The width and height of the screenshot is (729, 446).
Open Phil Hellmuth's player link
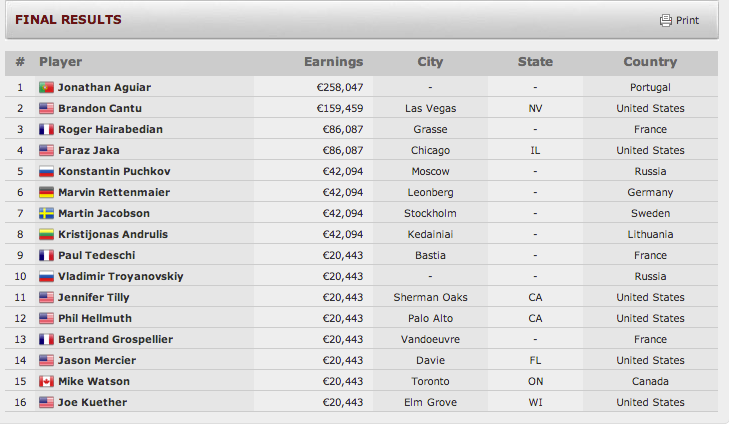pyautogui.click(x=95, y=318)
